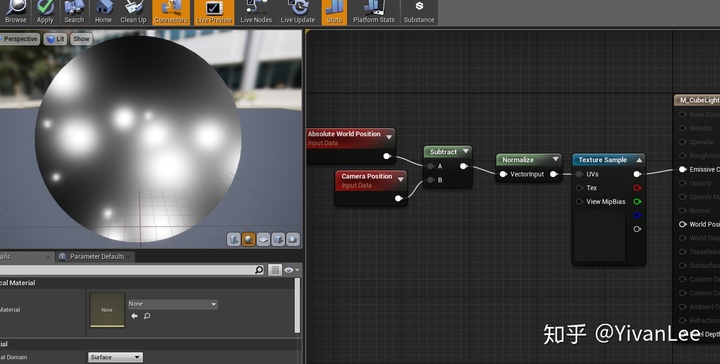Open the Material Domain Surface dropdown
The height and width of the screenshot is (364, 720).
point(115,357)
